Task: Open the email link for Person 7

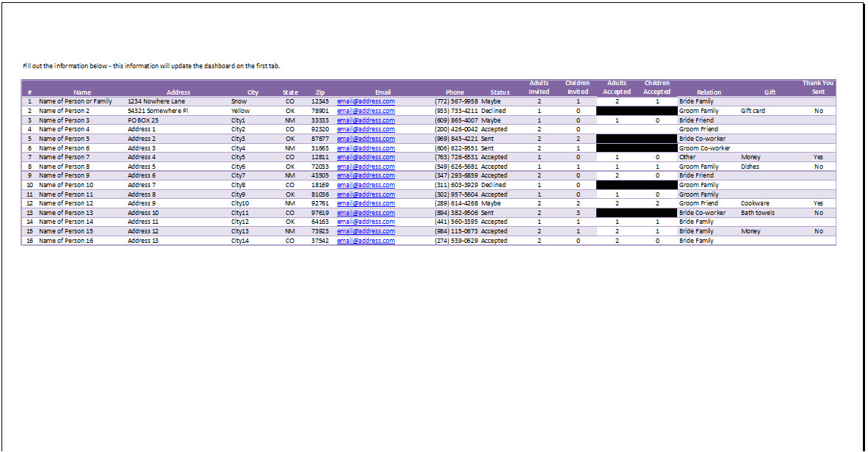Action: coord(366,157)
